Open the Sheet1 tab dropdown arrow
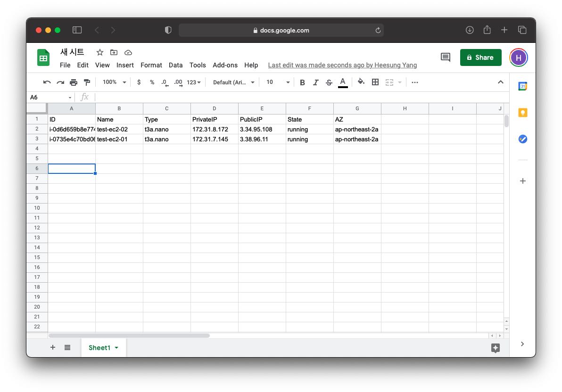562x392 pixels. point(116,348)
